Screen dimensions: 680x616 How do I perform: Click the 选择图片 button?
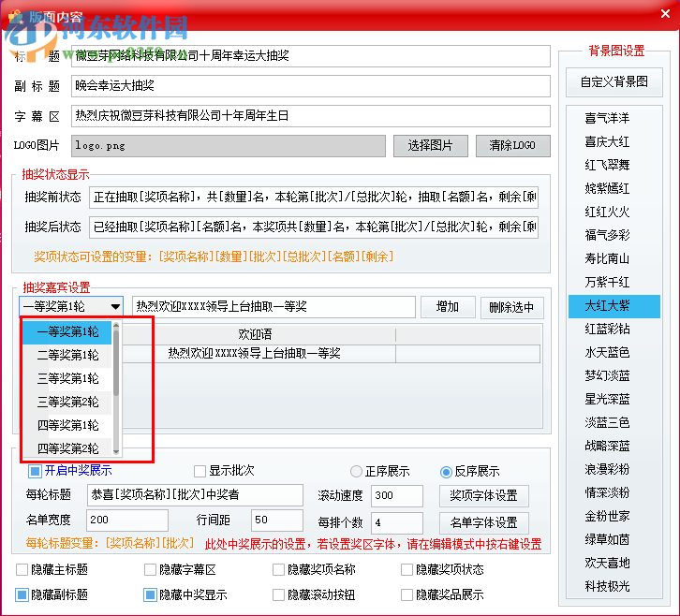tap(430, 146)
